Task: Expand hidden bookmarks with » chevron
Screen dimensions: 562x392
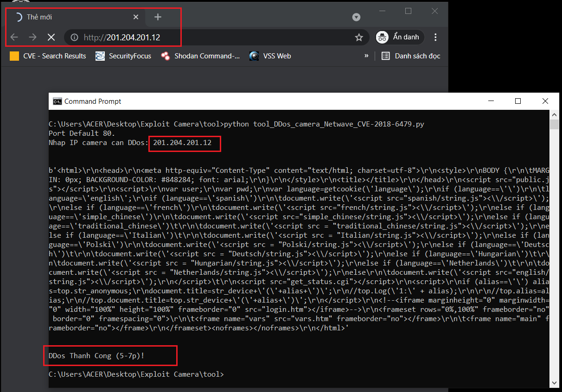Action: tap(366, 56)
